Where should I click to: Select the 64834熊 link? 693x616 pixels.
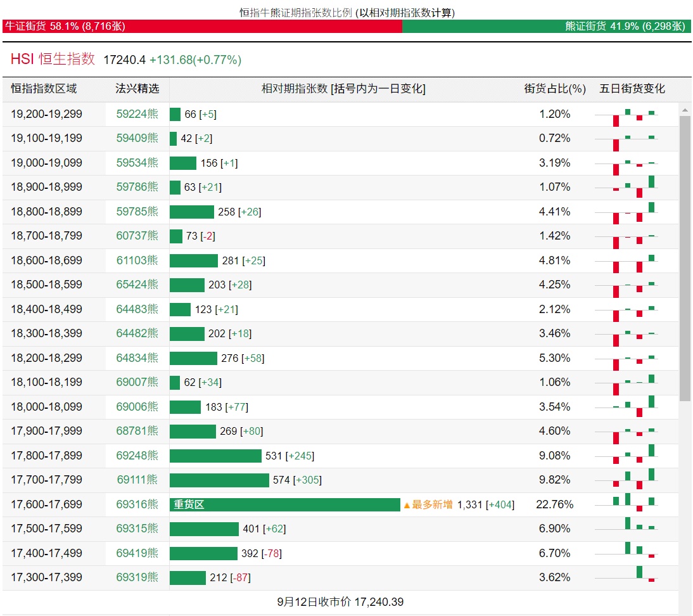click(137, 358)
